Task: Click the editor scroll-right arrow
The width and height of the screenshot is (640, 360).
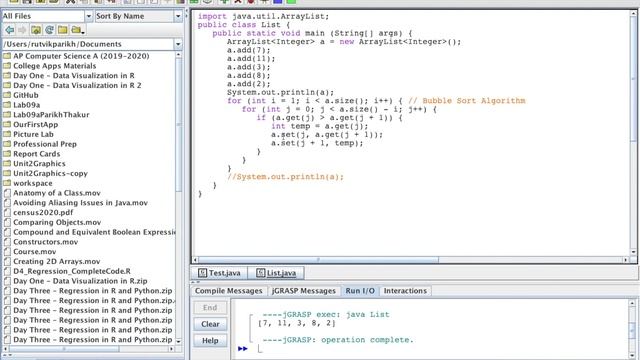Action: (x=625, y=260)
